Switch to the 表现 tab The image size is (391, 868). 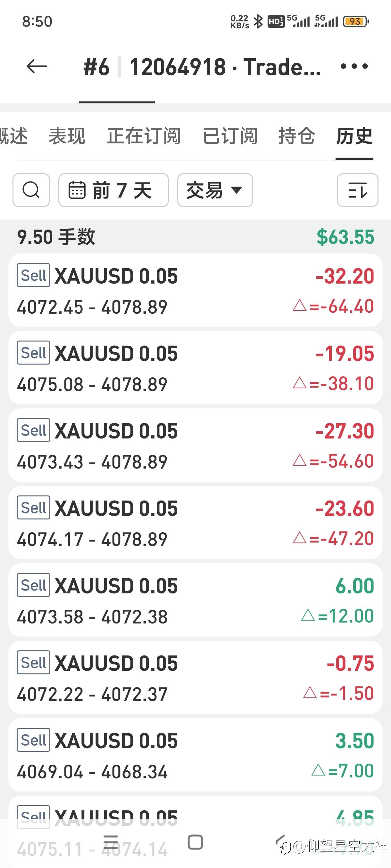tap(67, 136)
